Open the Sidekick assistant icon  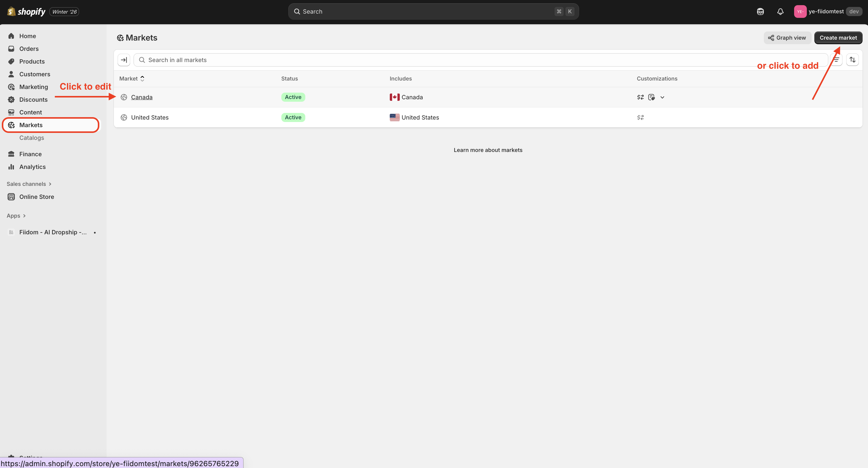(x=760, y=12)
